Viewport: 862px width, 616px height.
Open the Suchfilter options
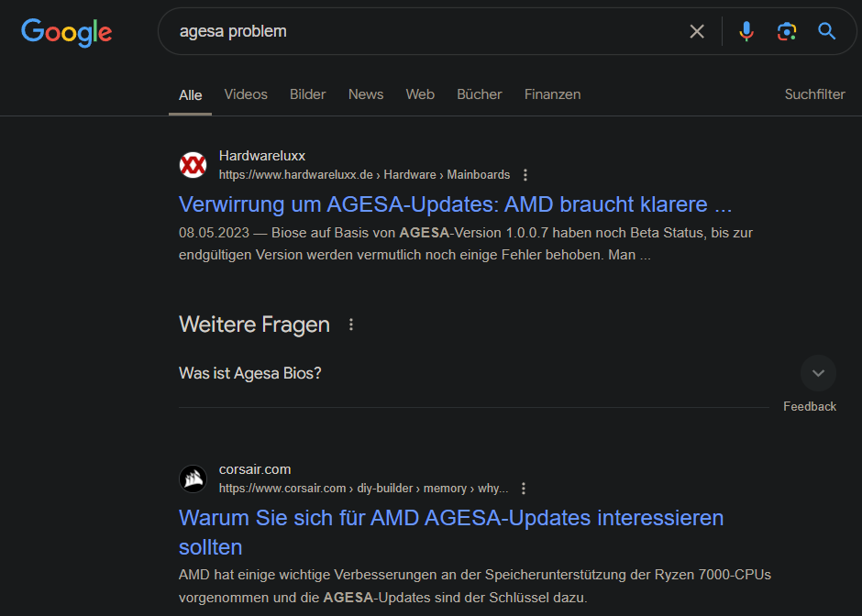click(x=814, y=94)
